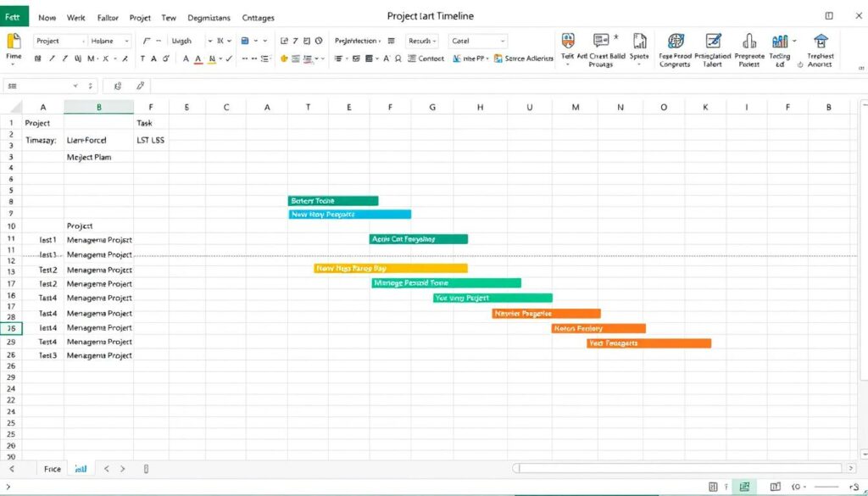
Task: Open the Holane dropdown
Action: tap(109, 41)
